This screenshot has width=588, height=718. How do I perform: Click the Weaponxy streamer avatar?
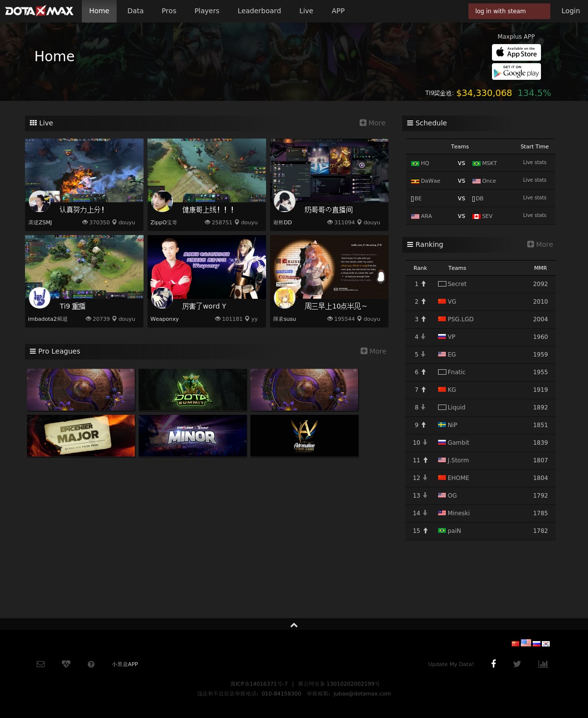tap(162, 298)
